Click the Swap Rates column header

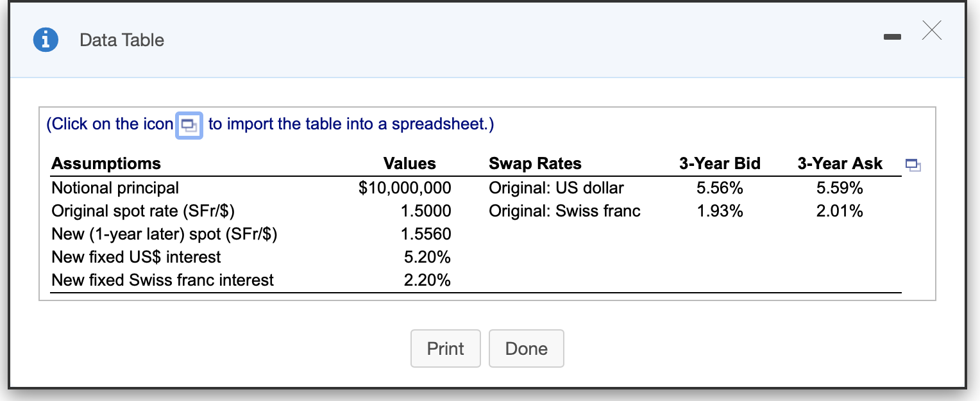tap(535, 163)
